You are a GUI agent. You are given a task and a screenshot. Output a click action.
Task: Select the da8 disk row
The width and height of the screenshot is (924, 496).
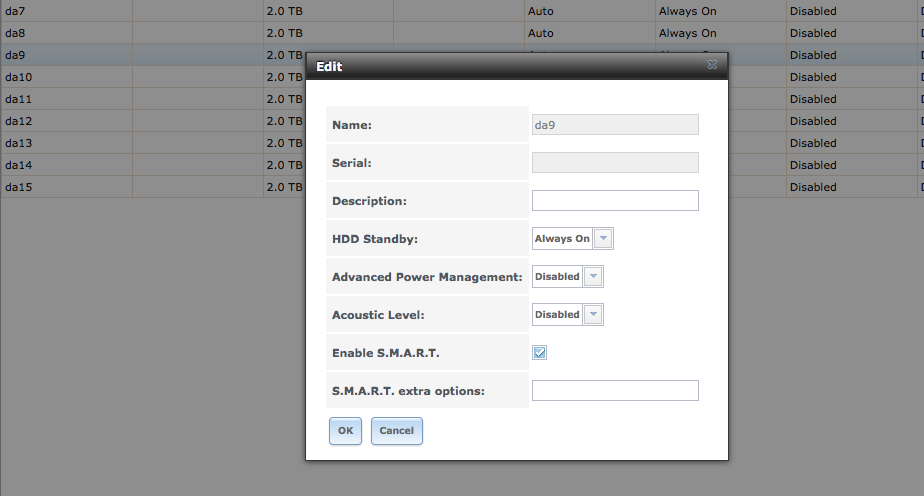(462, 33)
